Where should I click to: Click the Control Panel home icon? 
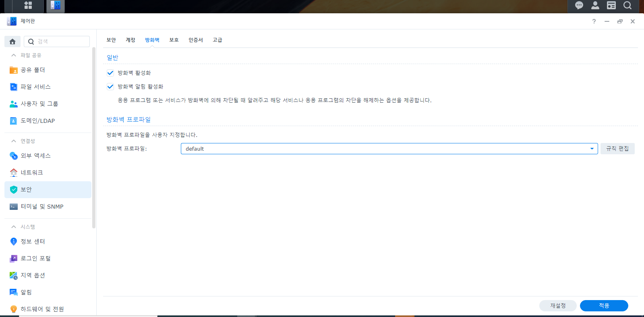pos(12,41)
